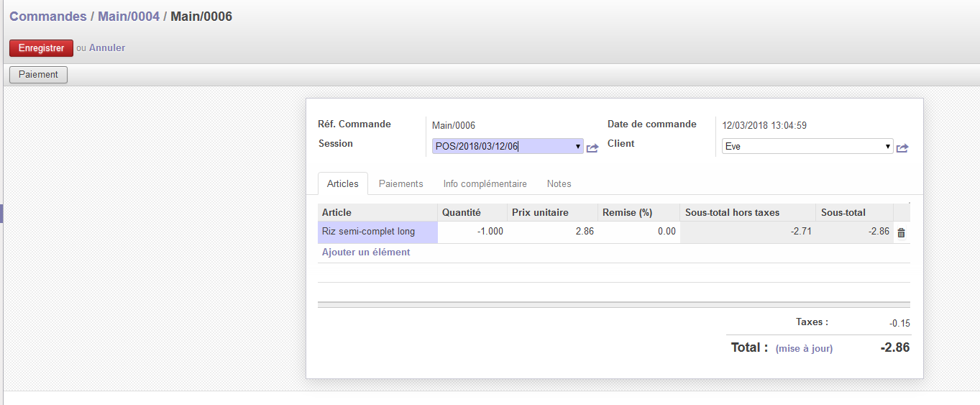Open the Info complémentaire tab

click(485, 184)
